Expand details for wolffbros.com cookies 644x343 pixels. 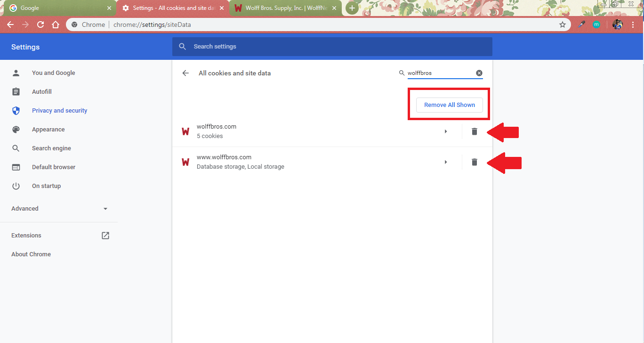[446, 131]
